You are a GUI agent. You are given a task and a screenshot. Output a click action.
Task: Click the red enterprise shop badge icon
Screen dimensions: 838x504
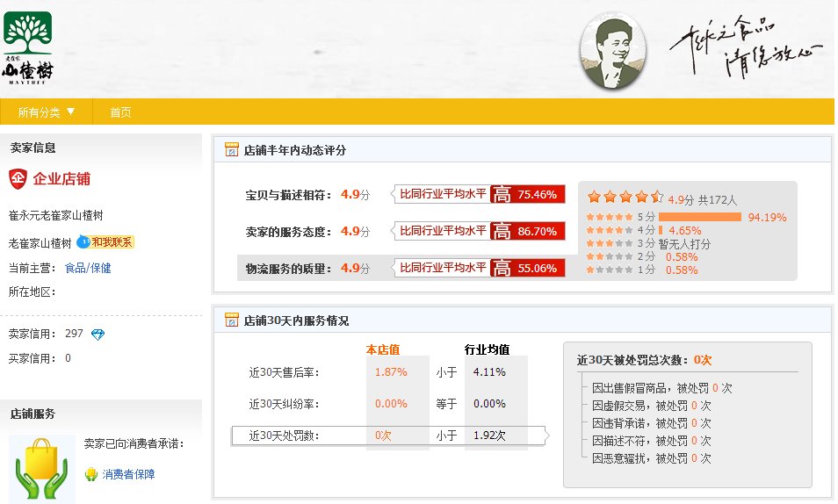click(18, 179)
